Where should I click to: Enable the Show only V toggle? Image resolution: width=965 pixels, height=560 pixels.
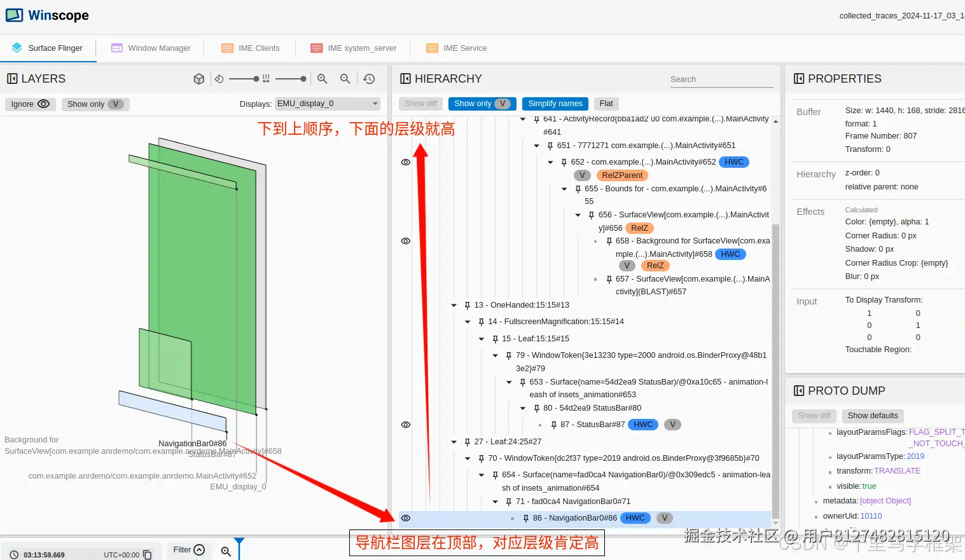coord(482,104)
